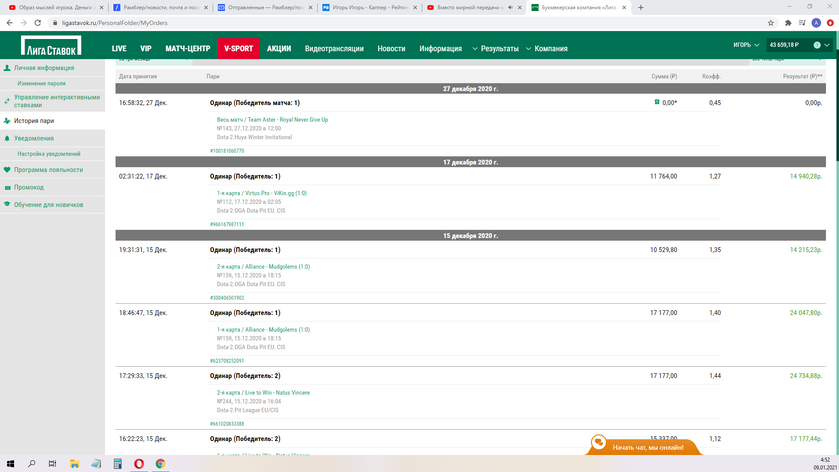Open Настройка уведомлений
The height and width of the screenshot is (472, 839).
pos(49,154)
